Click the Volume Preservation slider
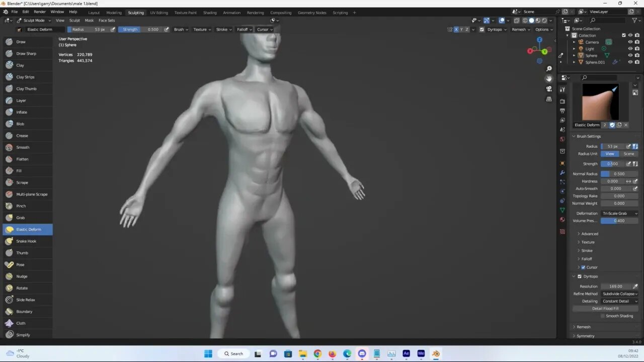Image resolution: width=644 pixels, height=362 pixels. [x=619, y=221]
